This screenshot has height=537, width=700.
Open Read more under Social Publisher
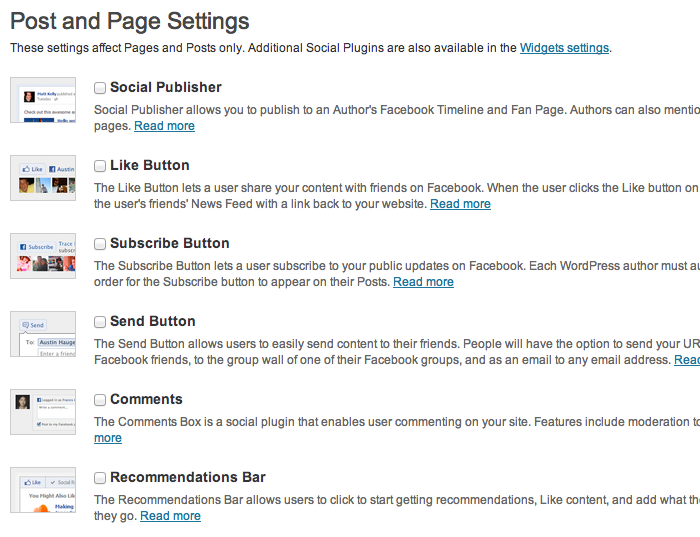click(164, 126)
